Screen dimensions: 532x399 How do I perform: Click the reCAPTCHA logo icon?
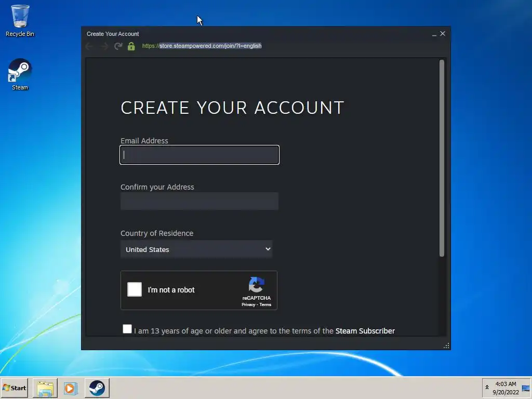257,284
